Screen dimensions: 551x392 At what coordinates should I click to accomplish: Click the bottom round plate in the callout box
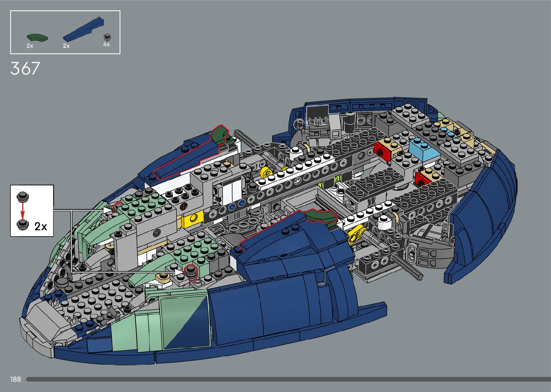click(x=23, y=225)
